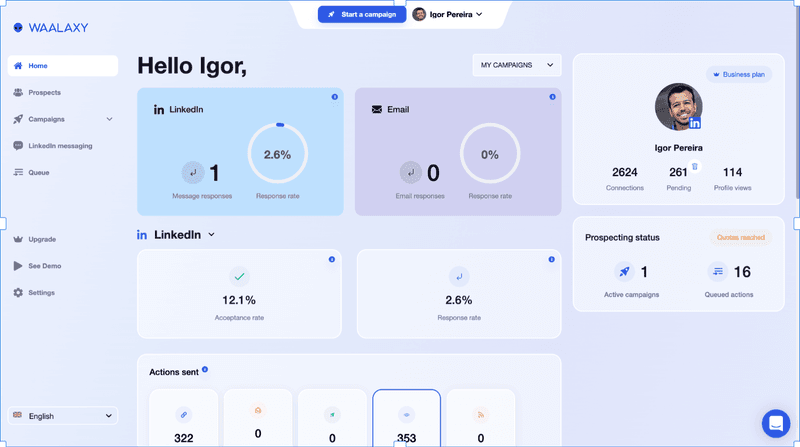Click the 12.1% acceptance rate value
800x447 pixels.
pyautogui.click(x=239, y=300)
